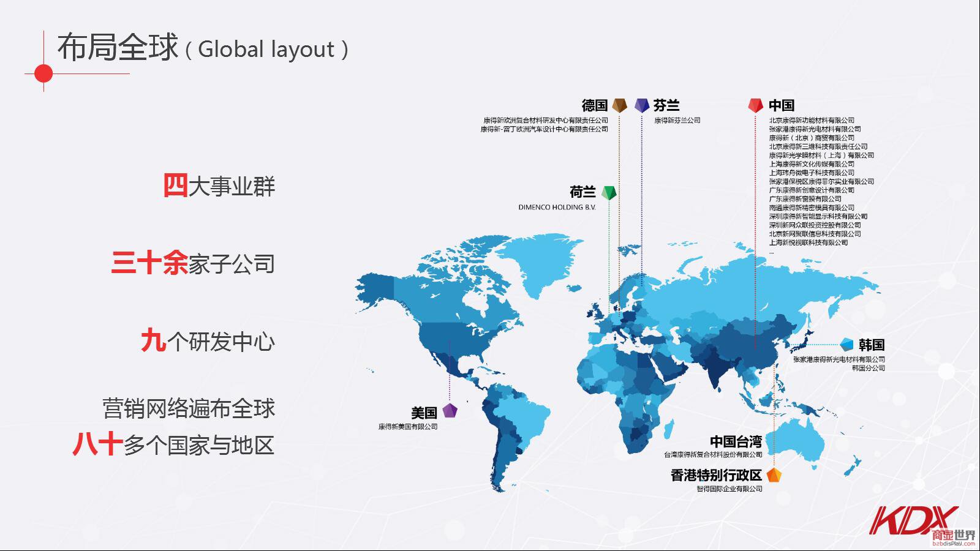Click the green gem marker beside 荷兰
Screen dimensions: 980x551
(608, 192)
